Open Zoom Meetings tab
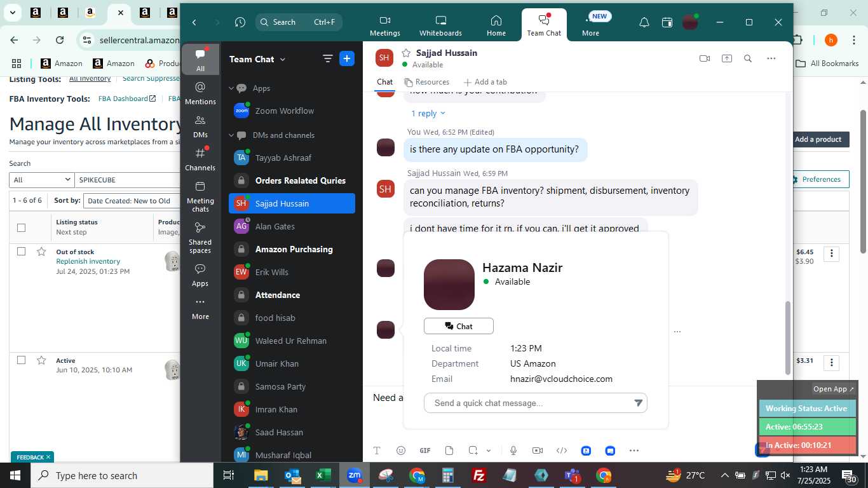 [x=384, y=25]
